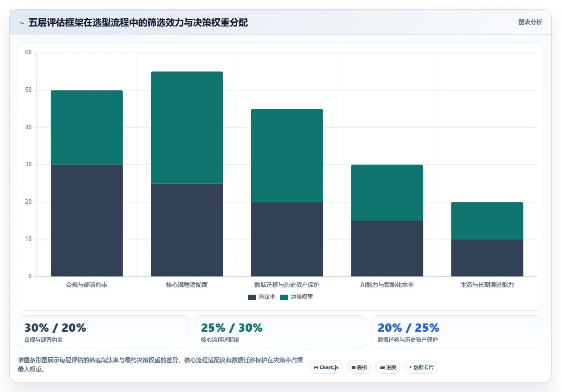Click the x-axis label 数据迁移与历史资产保护
Screen dimensions: 561x392
click(x=287, y=285)
